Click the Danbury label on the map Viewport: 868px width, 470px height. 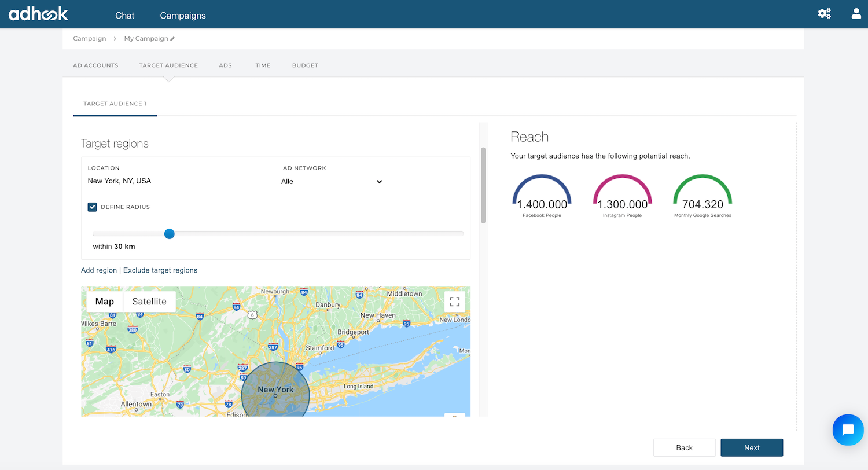[328, 304]
